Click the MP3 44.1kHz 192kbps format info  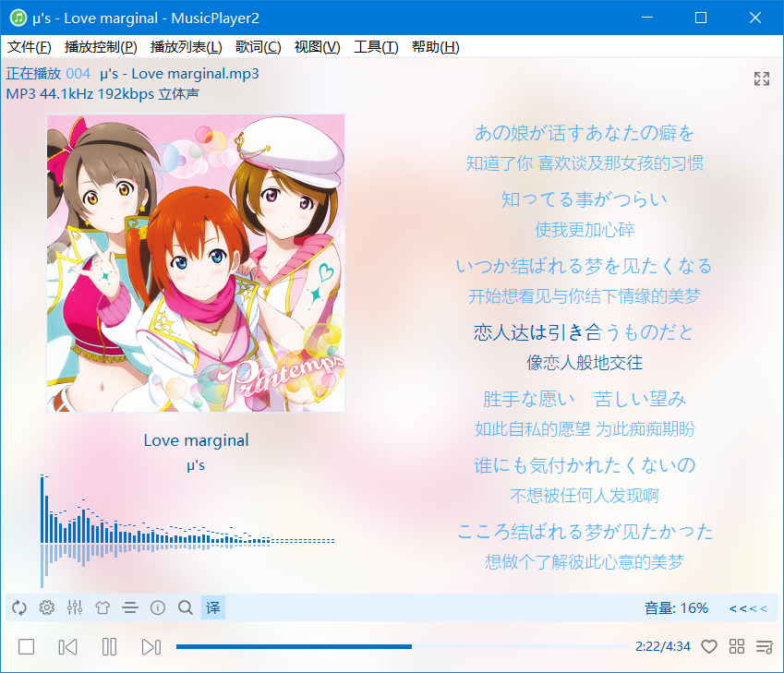(x=103, y=94)
